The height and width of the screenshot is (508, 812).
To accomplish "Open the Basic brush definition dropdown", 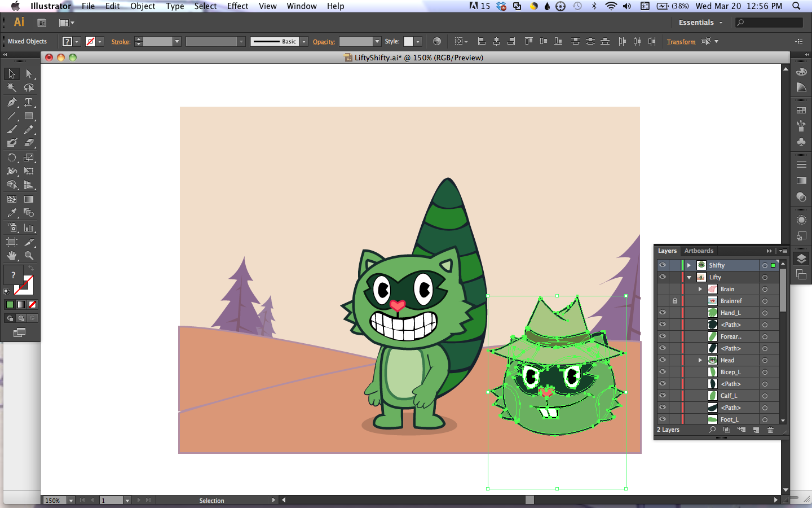I will point(304,42).
